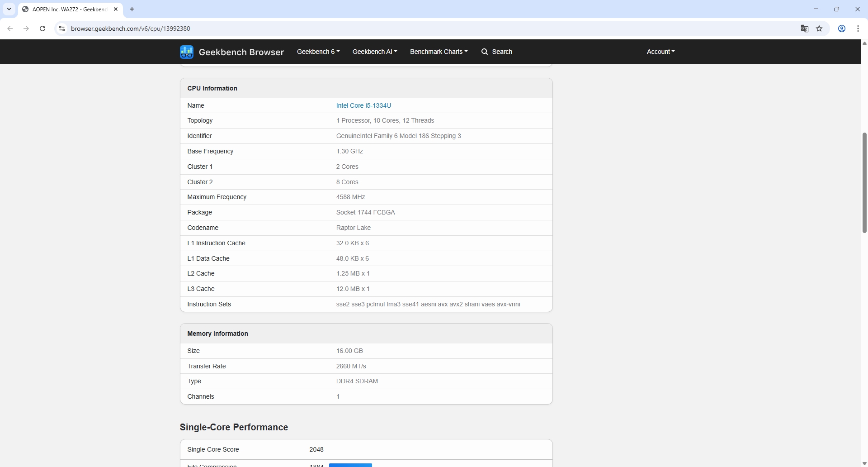Click the 'Base Frequency' row label
This screenshot has width=868, height=467.
(210, 151)
